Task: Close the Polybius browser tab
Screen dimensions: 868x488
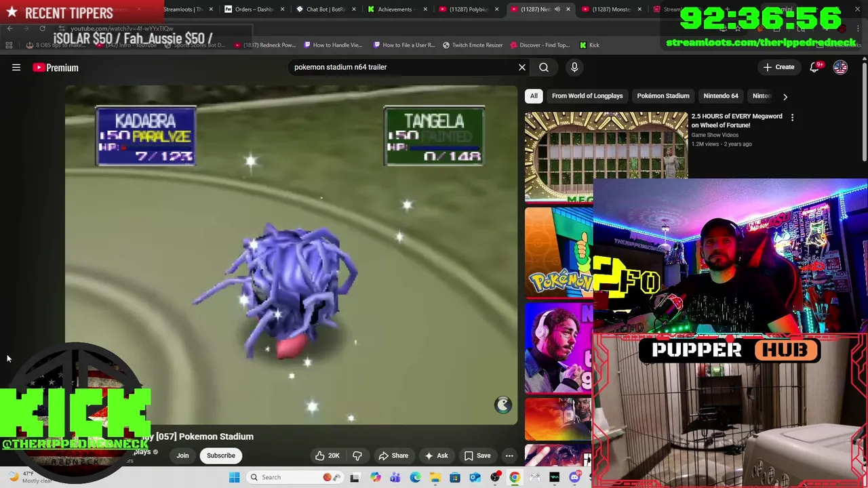Action: [x=496, y=9]
